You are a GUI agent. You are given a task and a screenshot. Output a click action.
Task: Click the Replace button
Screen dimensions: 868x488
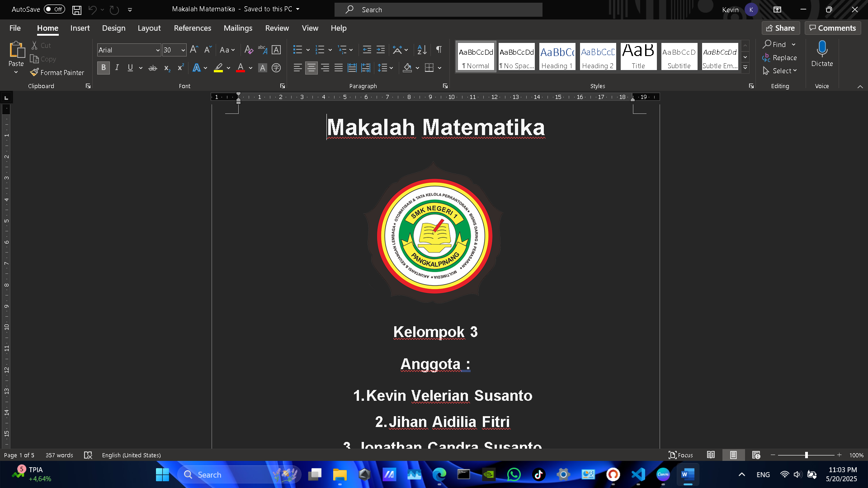coord(779,58)
